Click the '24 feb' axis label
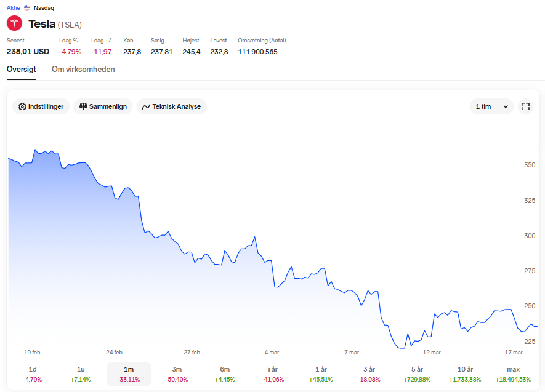This screenshot has width=545, height=392. [114, 353]
